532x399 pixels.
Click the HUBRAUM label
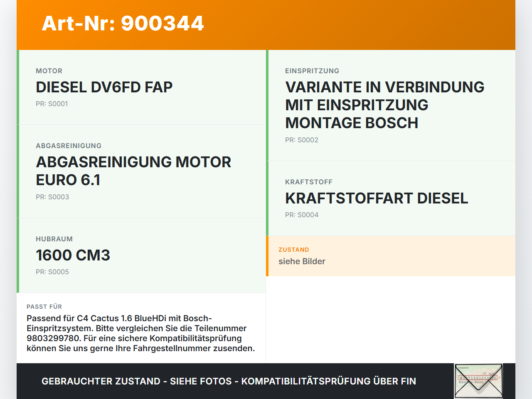(54, 239)
